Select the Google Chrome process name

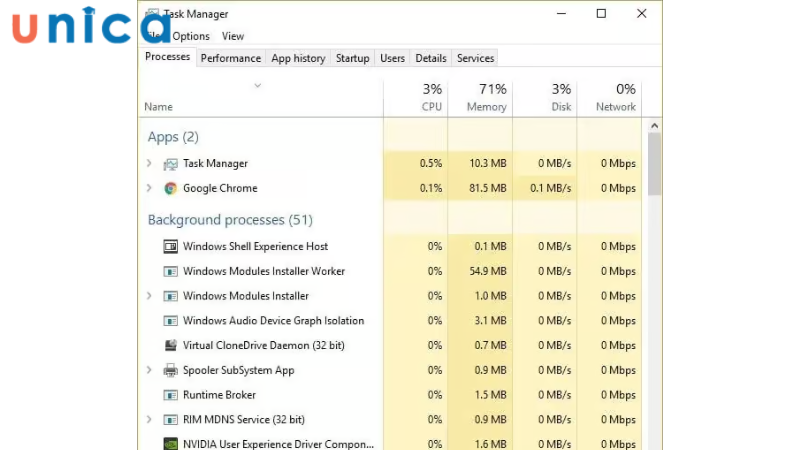220,188
